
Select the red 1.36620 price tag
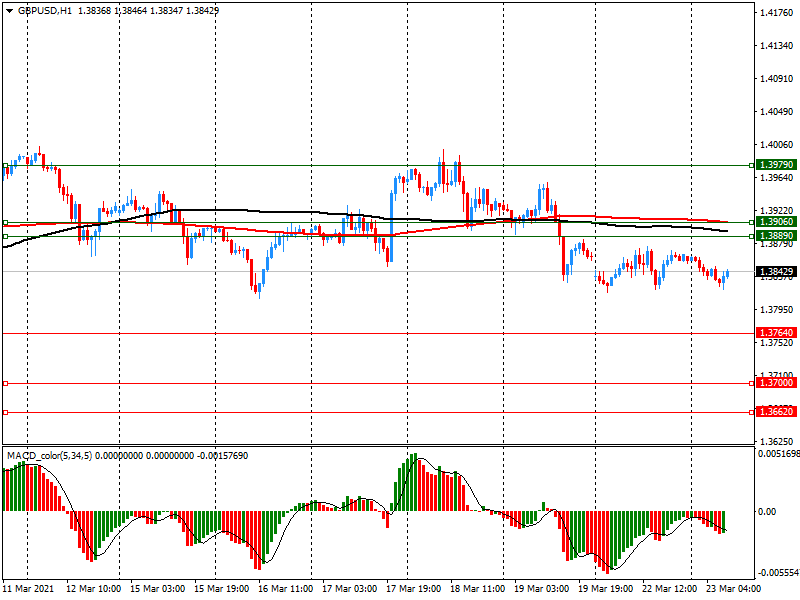point(776,412)
